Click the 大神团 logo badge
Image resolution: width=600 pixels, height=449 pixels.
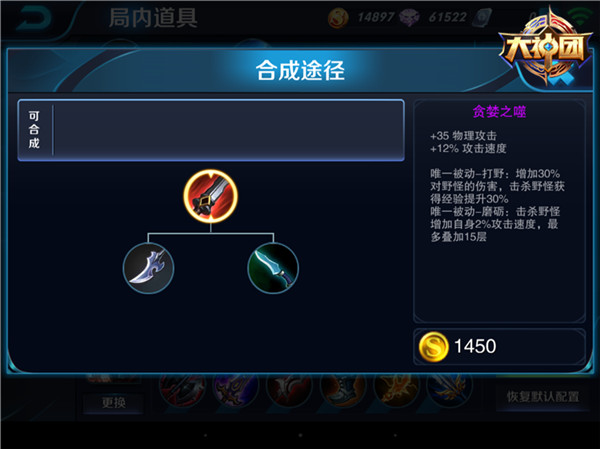(545, 48)
